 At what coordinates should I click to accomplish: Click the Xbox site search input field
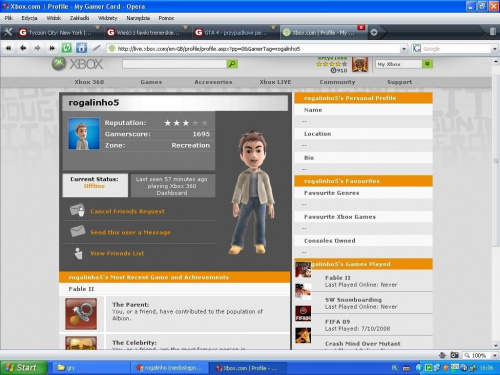coord(174,64)
